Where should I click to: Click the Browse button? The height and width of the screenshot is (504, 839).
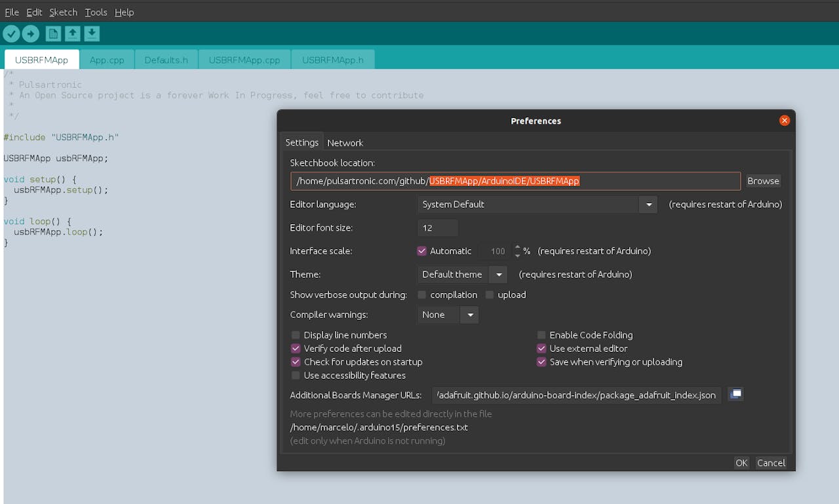(763, 181)
